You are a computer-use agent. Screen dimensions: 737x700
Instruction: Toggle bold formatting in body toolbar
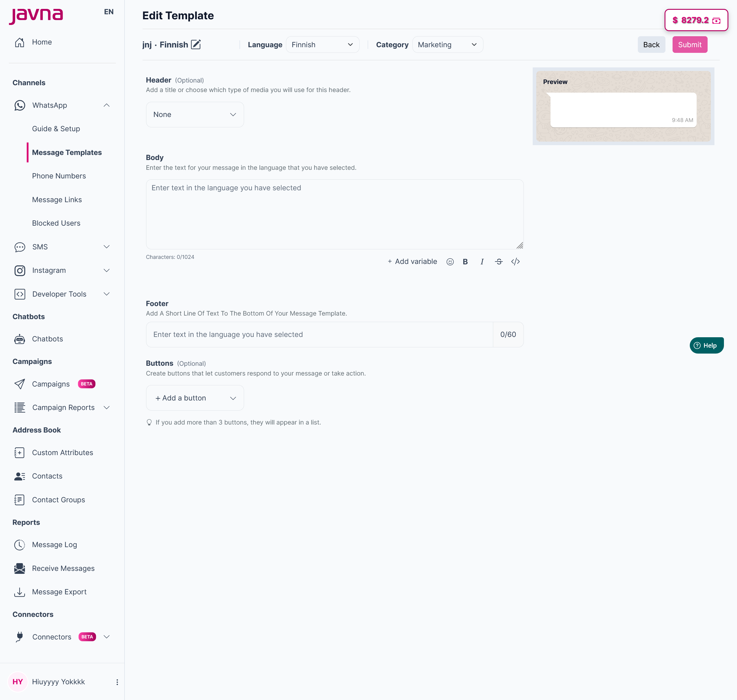[465, 262]
